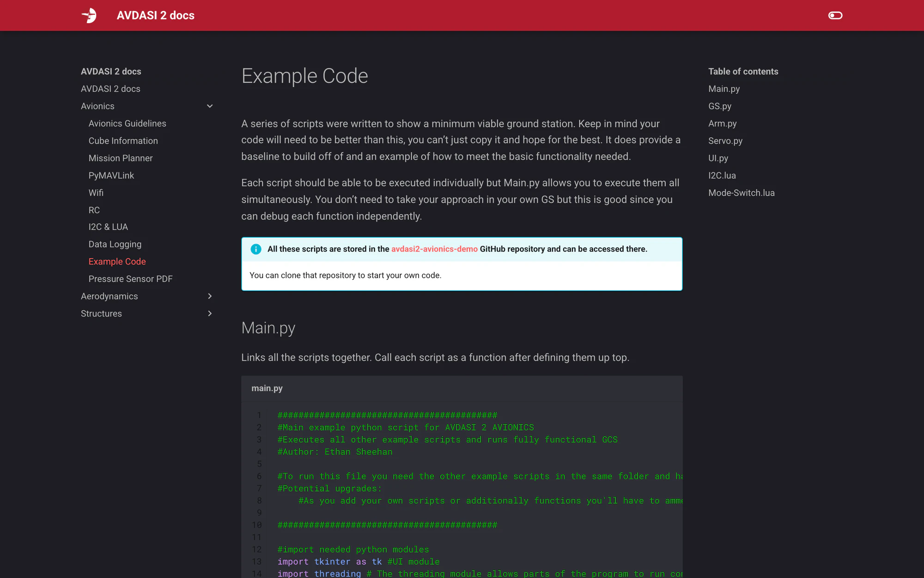This screenshot has height=578, width=924.
Task: Open Avionics Guidelines page
Action: (127, 123)
